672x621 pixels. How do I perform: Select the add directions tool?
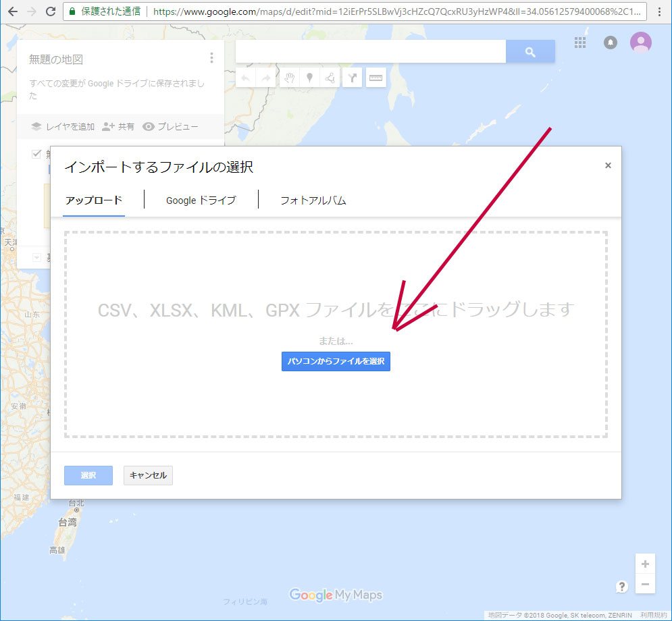coord(353,78)
